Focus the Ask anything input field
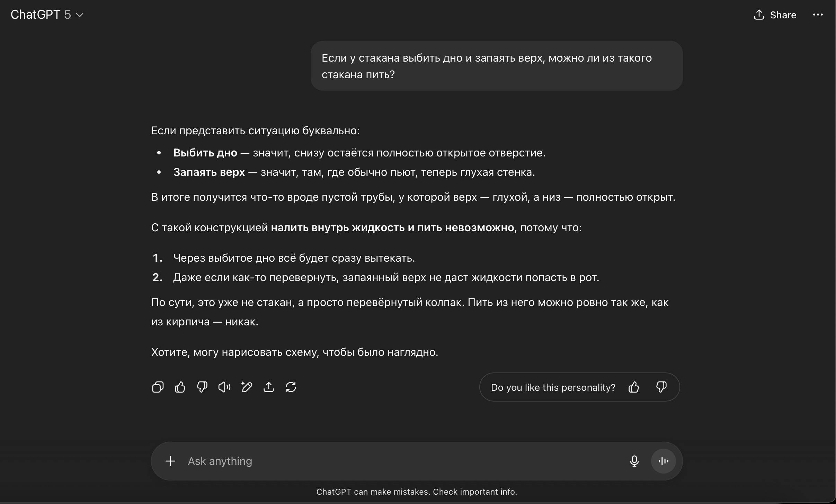Viewport: 836px width, 504px height. [x=398, y=461]
